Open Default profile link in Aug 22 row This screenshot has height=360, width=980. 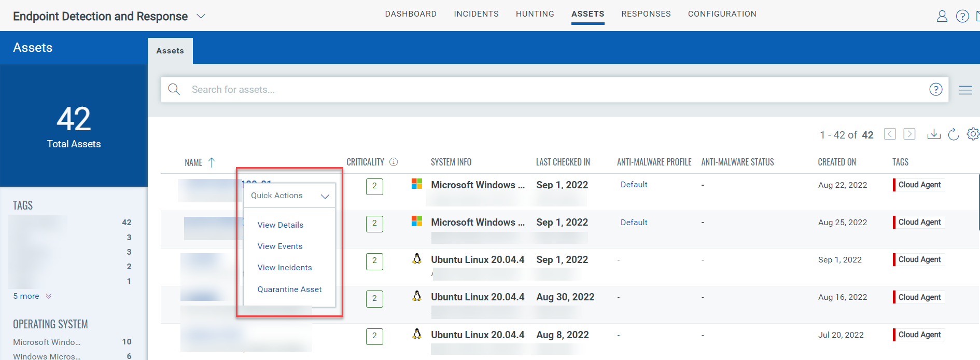click(634, 185)
